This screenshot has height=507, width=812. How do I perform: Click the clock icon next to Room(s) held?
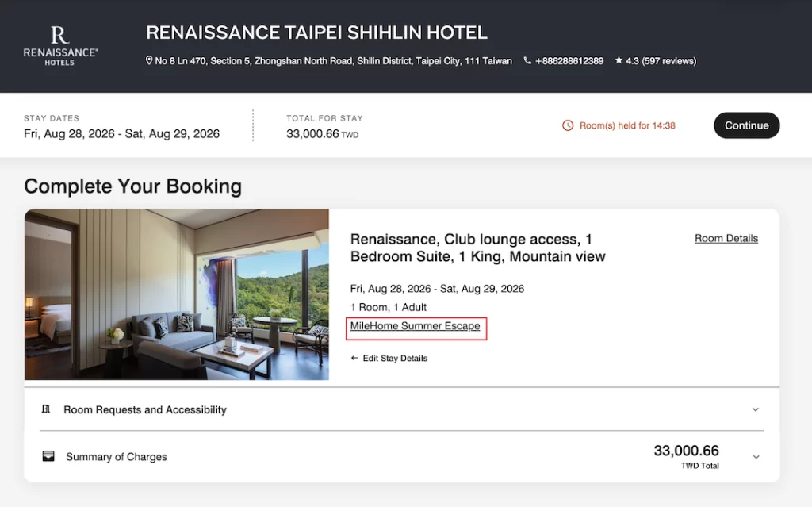tap(568, 125)
